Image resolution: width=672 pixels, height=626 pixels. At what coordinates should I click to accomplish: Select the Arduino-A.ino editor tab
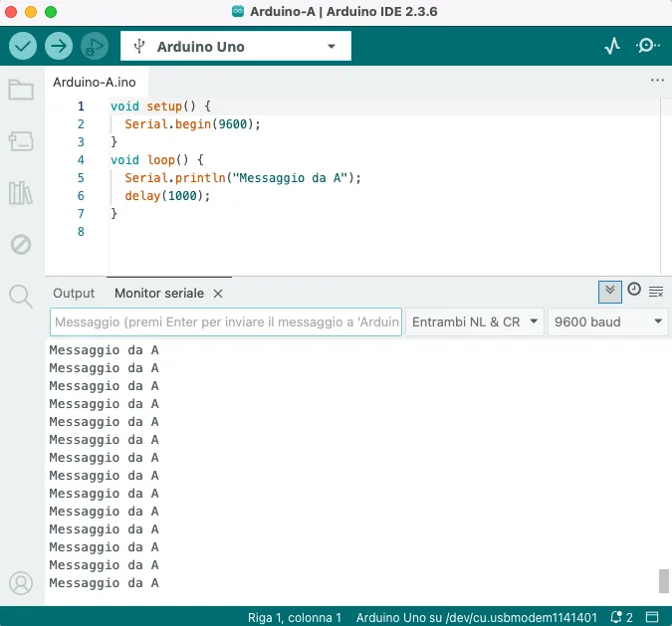pos(95,82)
